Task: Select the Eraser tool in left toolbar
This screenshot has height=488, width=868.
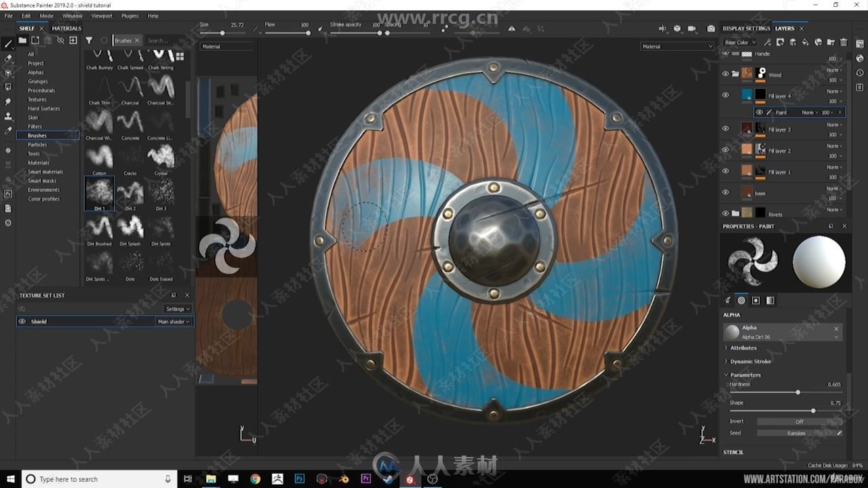Action: (8, 58)
